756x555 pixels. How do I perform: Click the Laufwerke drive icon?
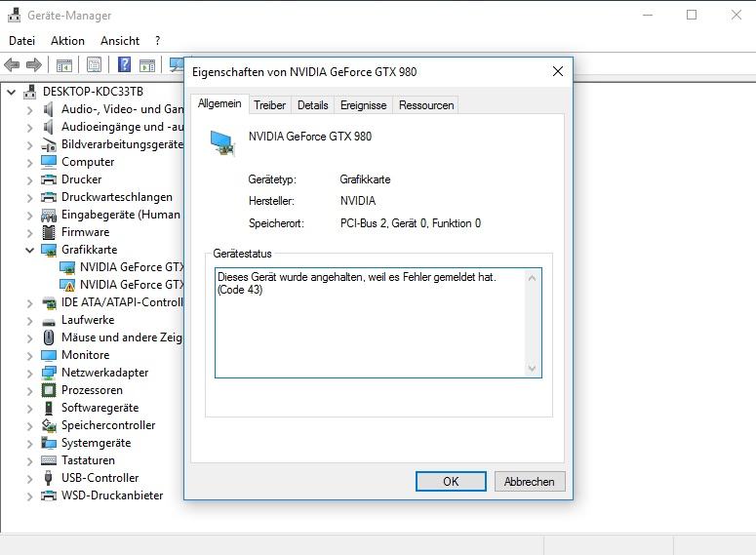coord(49,322)
